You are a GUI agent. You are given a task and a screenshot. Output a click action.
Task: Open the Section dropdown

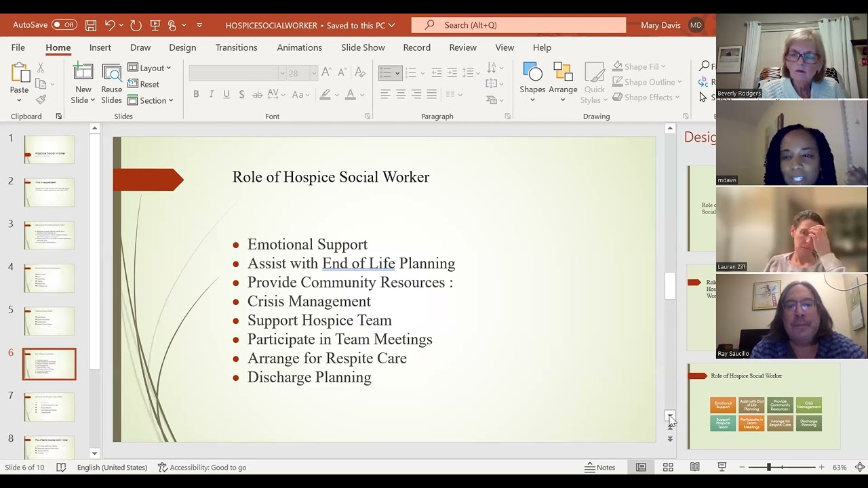151,100
